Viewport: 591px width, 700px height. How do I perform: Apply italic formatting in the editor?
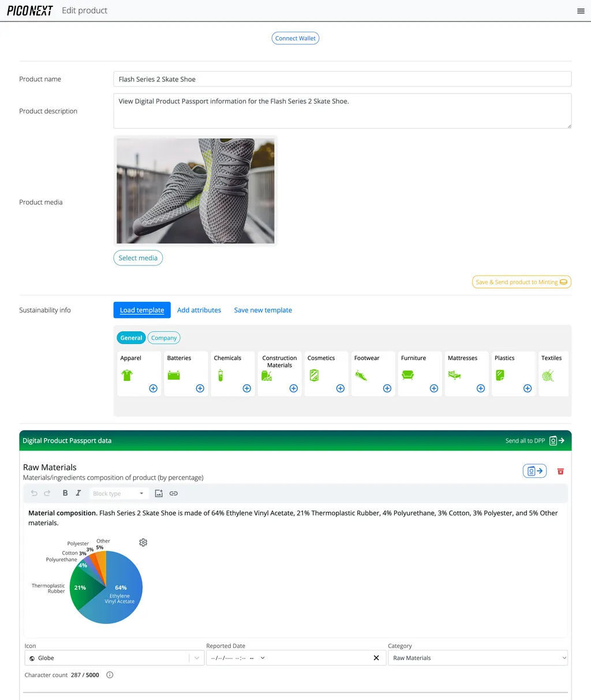[x=78, y=493]
